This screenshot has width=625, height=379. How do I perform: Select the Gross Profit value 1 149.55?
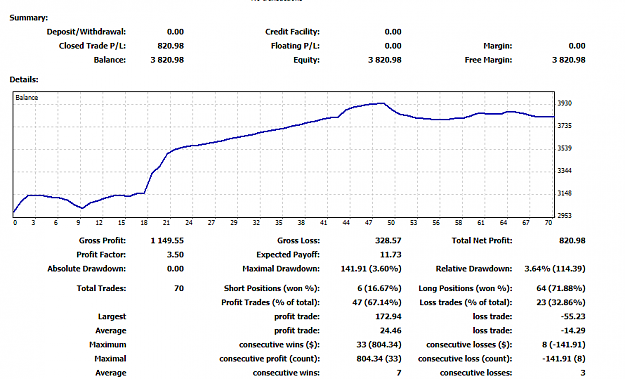pyautogui.click(x=167, y=240)
